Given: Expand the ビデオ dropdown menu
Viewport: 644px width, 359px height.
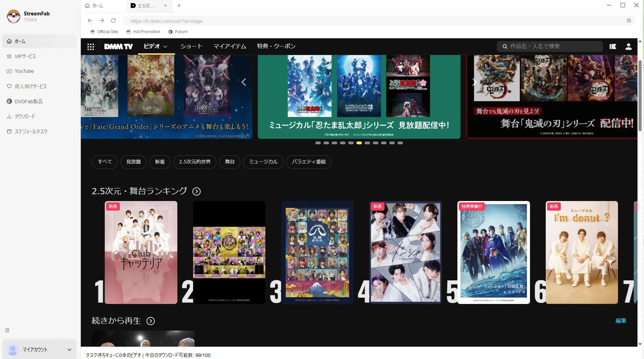Looking at the screenshot, I should coord(165,46).
